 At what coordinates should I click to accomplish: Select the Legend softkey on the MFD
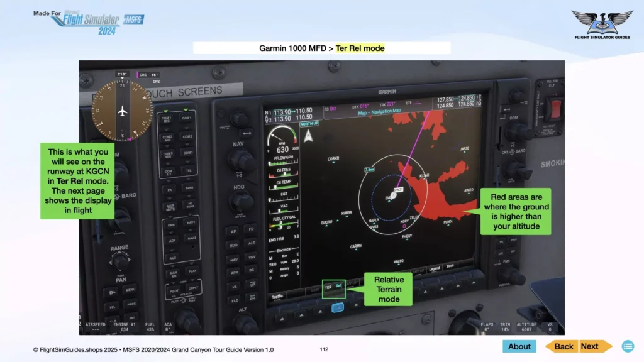tap(434, 268)
